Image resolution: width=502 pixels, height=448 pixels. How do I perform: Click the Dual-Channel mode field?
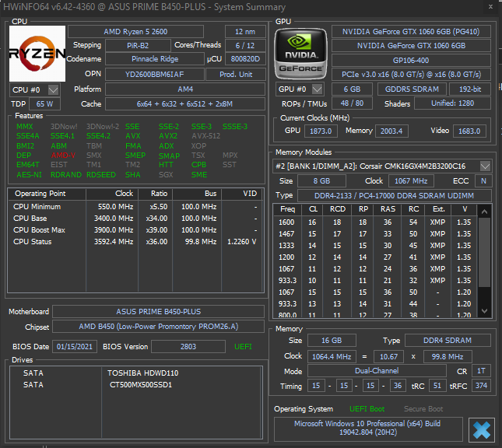pos(377,370)
